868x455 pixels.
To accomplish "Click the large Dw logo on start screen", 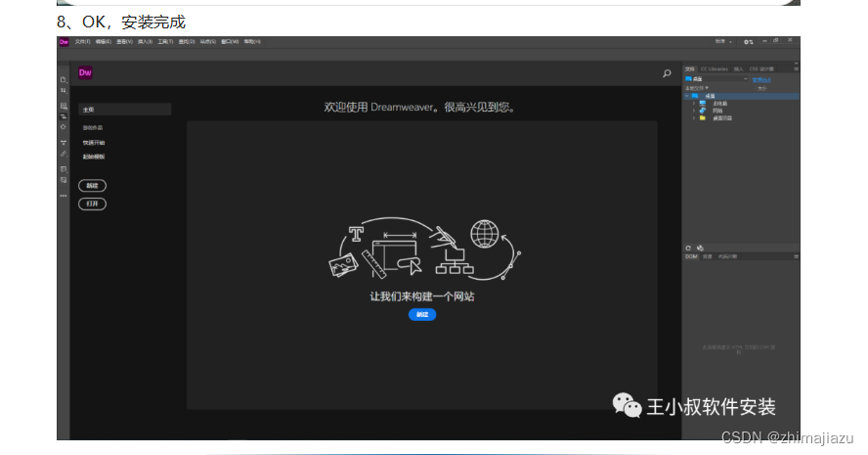I will [x=85, y=72].
